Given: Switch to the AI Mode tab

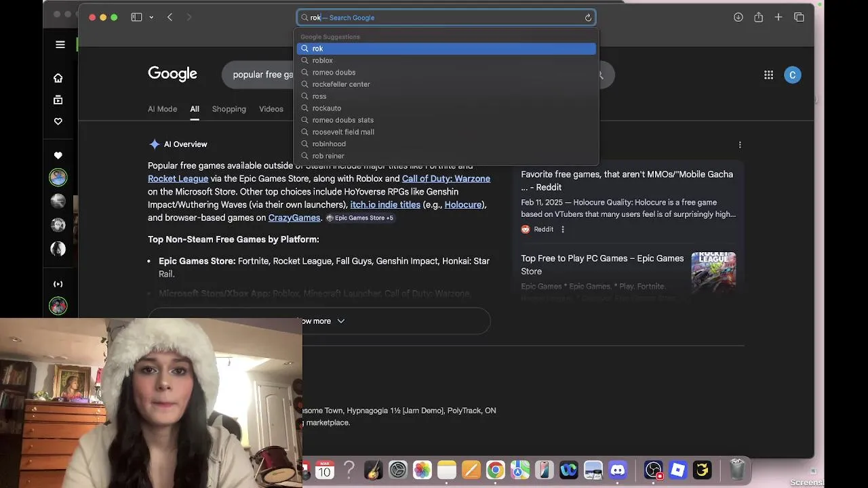Looking at the screenshot, I should 163,109.
